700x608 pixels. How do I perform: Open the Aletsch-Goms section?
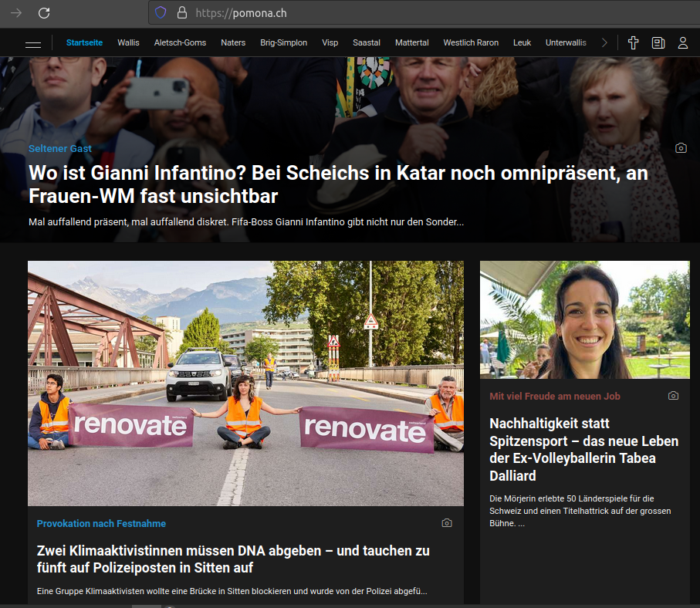click(x=180, y=43)
